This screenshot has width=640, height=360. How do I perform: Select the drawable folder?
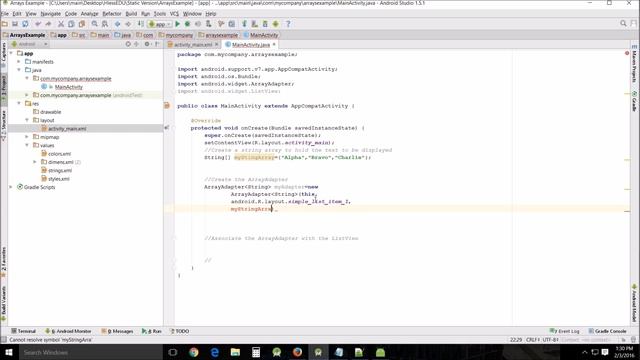click(51, 112)
